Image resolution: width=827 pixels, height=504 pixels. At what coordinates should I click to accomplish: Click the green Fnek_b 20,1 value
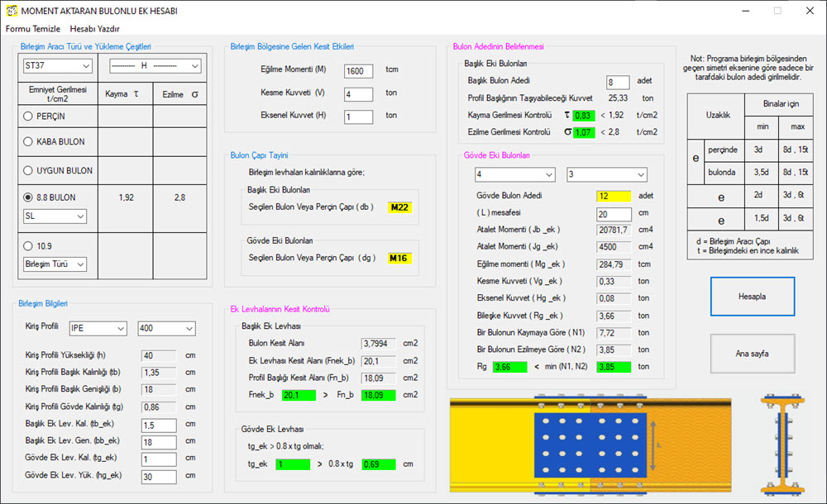click(x=299, y=395)
